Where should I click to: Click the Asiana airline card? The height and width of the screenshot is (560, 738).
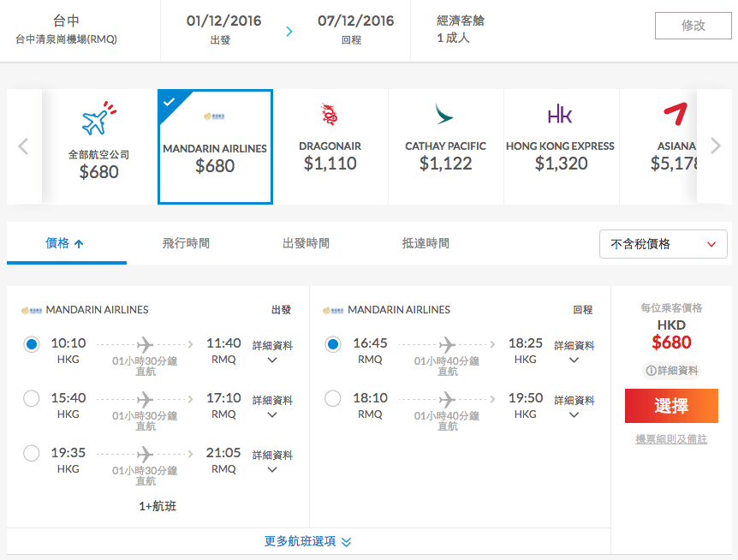tap(658, 146)
